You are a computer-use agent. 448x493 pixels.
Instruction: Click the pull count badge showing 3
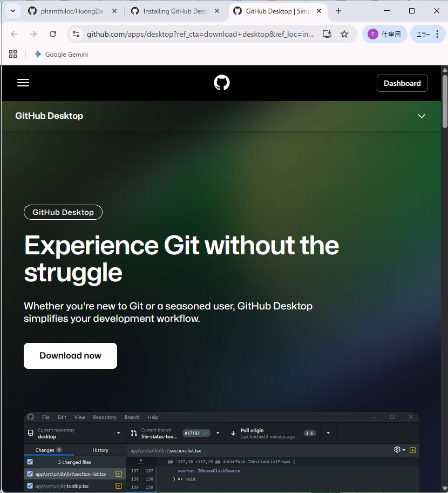(x=310, y=433)
